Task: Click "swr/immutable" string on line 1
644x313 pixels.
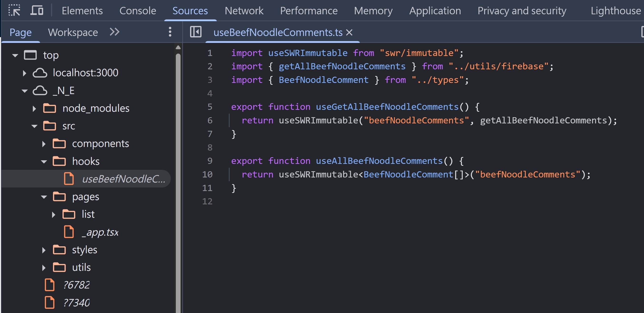Action: [419, 53]
